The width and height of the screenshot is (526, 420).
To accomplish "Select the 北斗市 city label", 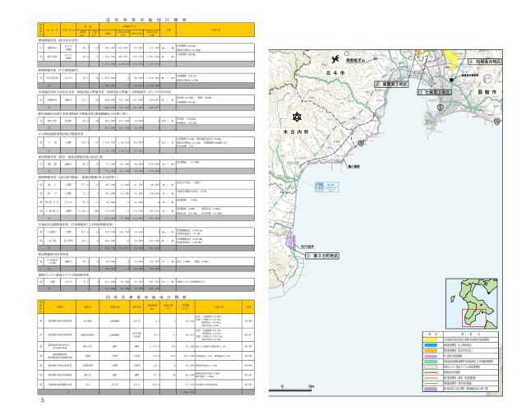I will (x=335, y=72).
